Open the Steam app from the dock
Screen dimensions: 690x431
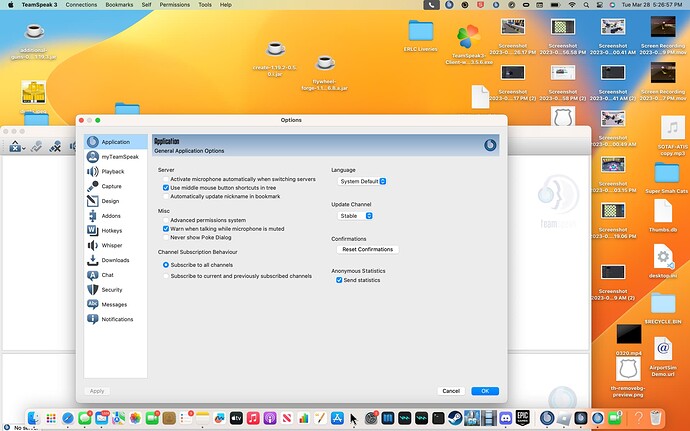[455, 418]
